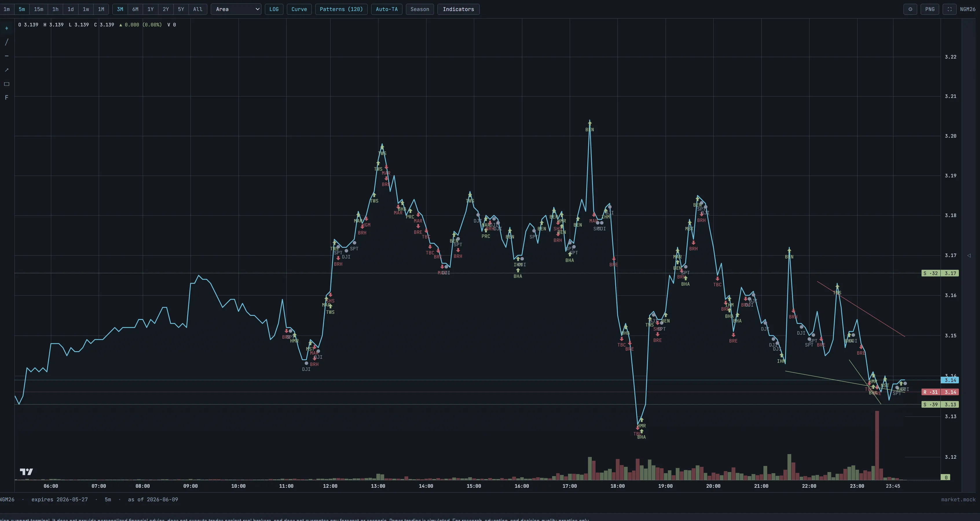
Task: Click the TradingView logo on chart
Action: [26, 471]
